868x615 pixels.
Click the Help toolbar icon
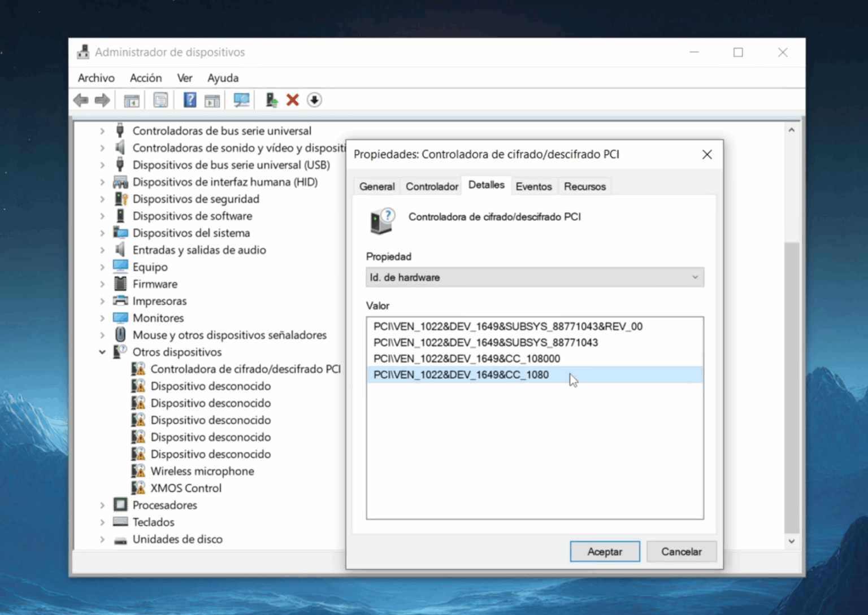click(190, 100)
